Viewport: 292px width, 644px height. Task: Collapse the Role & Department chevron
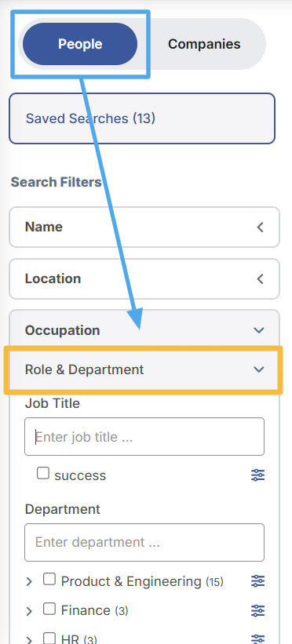tap(259, 369)
